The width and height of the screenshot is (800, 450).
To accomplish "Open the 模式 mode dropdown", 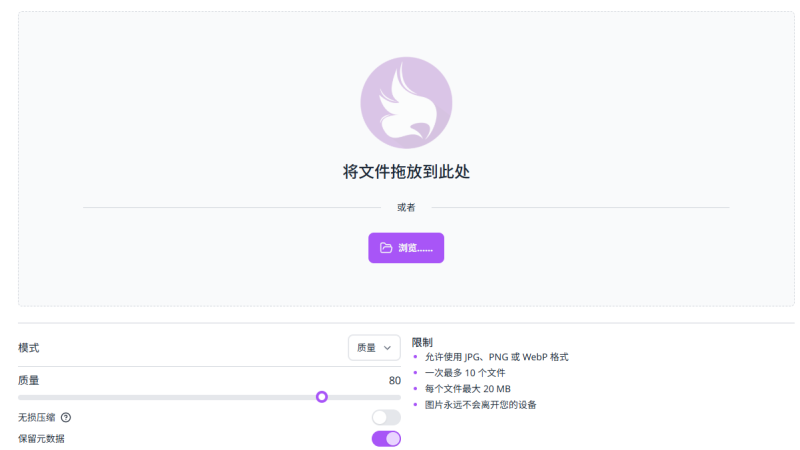I will click(374, 348).
